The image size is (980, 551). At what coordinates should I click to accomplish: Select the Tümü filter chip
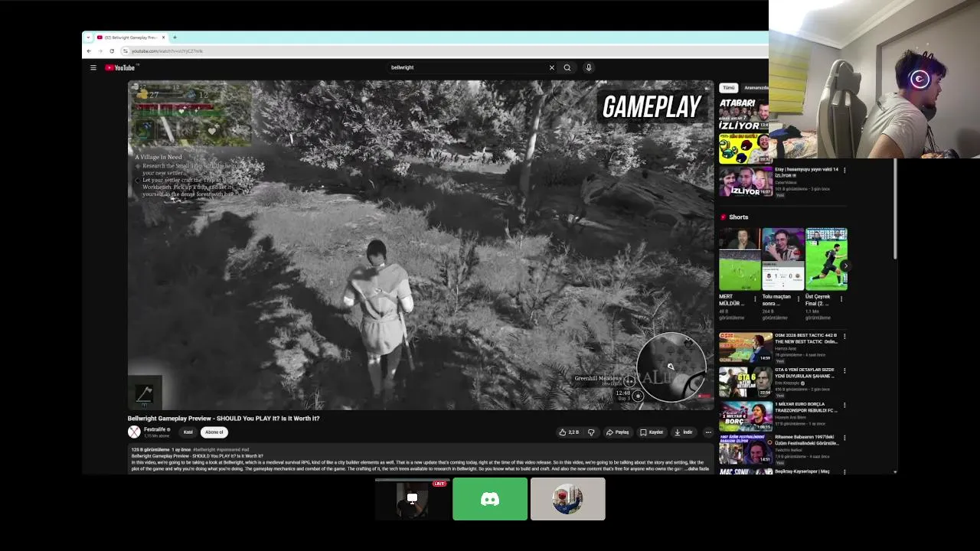tap(728, 88)
